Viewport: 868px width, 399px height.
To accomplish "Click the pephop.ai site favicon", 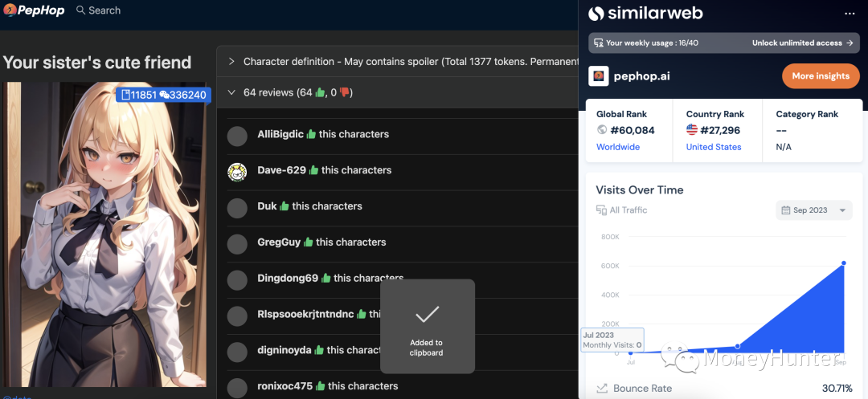I will (599, 76).
